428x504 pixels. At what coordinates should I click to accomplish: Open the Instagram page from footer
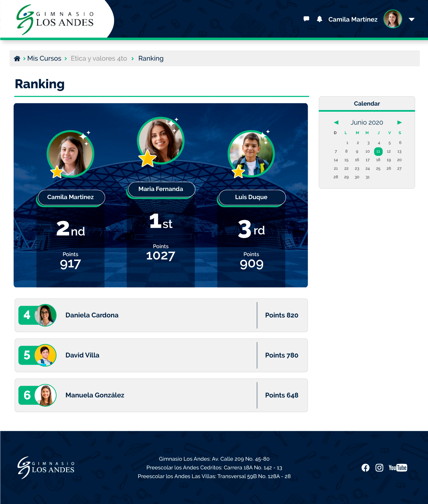(379, 468)
